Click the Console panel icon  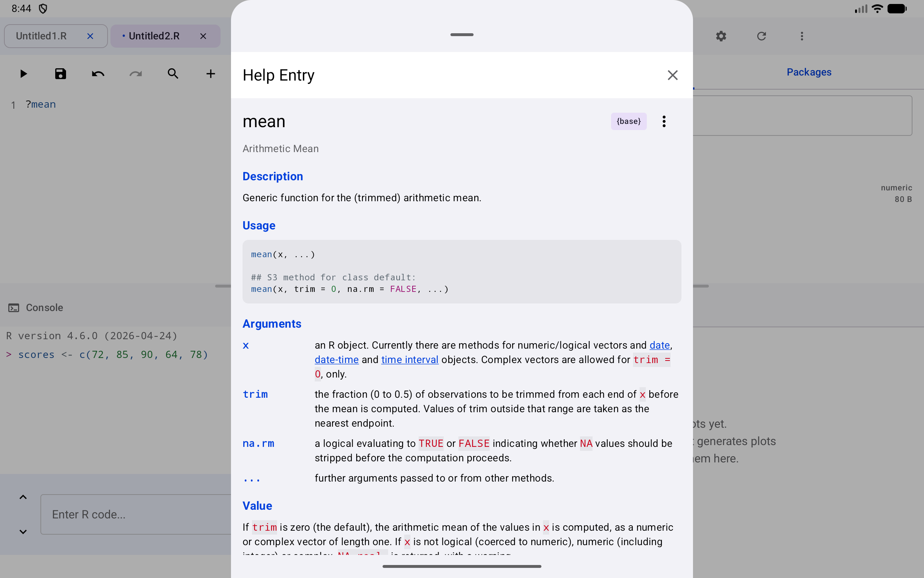[x=14, y=308]
